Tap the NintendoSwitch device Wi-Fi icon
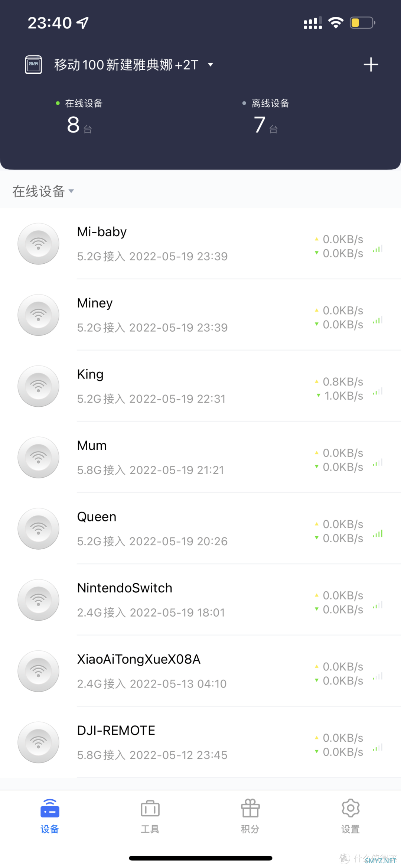 coord(39,600)
